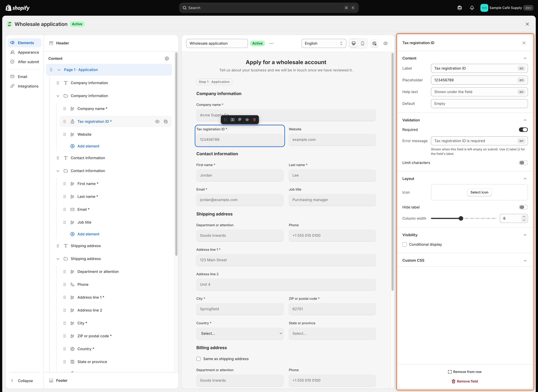Open the Appearance sidebar tab
Screen dimensions: 538x392
(x=25, y=52)
